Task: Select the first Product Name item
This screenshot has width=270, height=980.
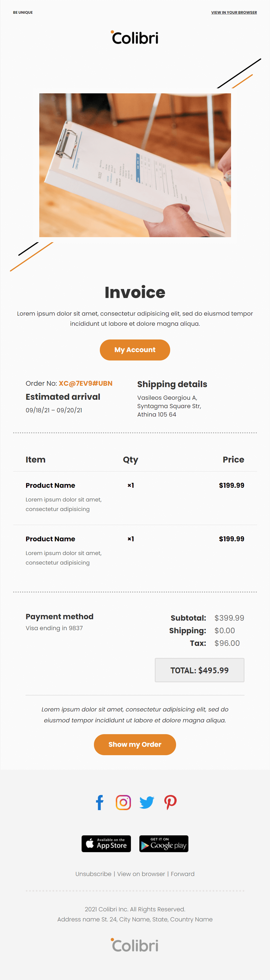Action: coord(50,485)
